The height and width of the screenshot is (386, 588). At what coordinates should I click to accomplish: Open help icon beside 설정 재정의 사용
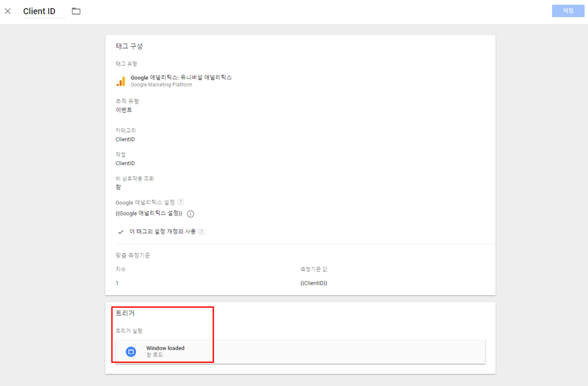click(x=201, y=232)
